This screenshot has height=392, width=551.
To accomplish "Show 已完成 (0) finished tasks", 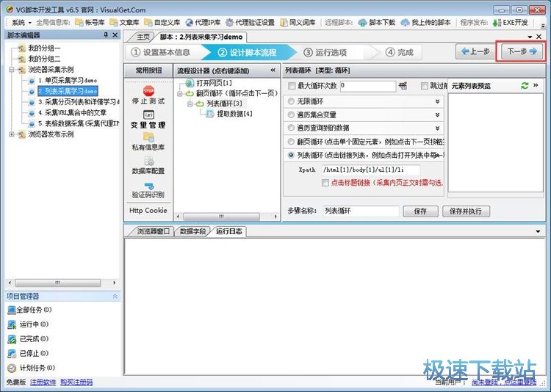I will tap(28, 339).
